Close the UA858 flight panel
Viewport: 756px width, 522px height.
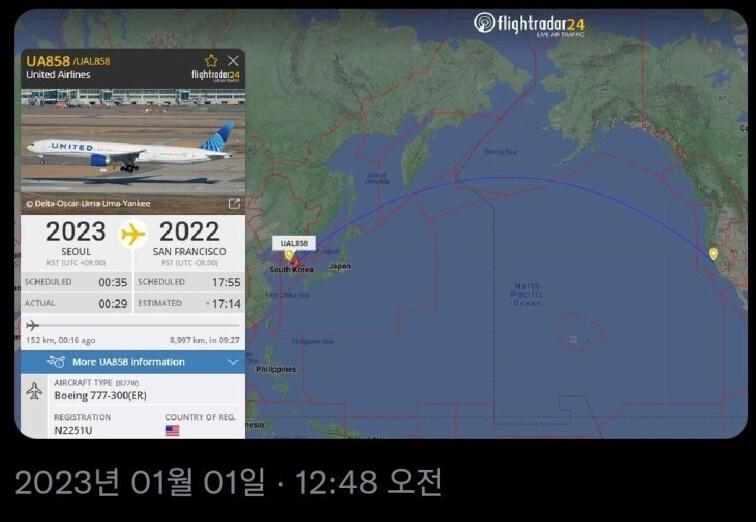[x=233, y=61]
